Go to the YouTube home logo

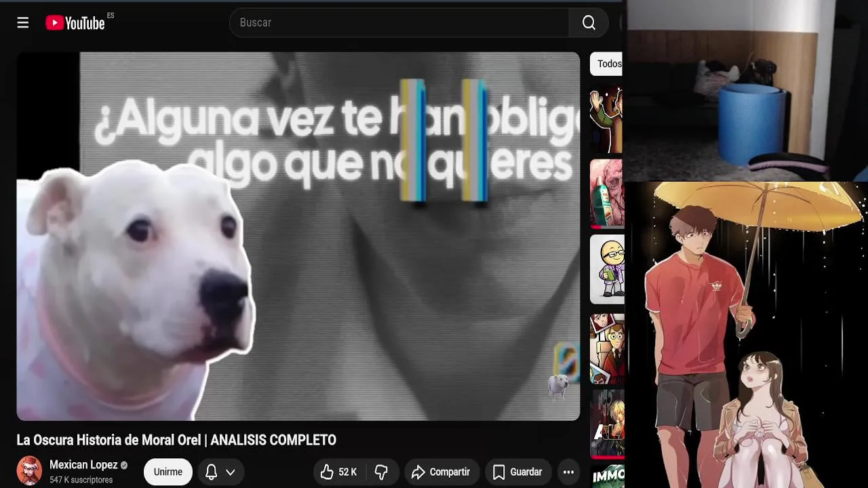[75, 23]
